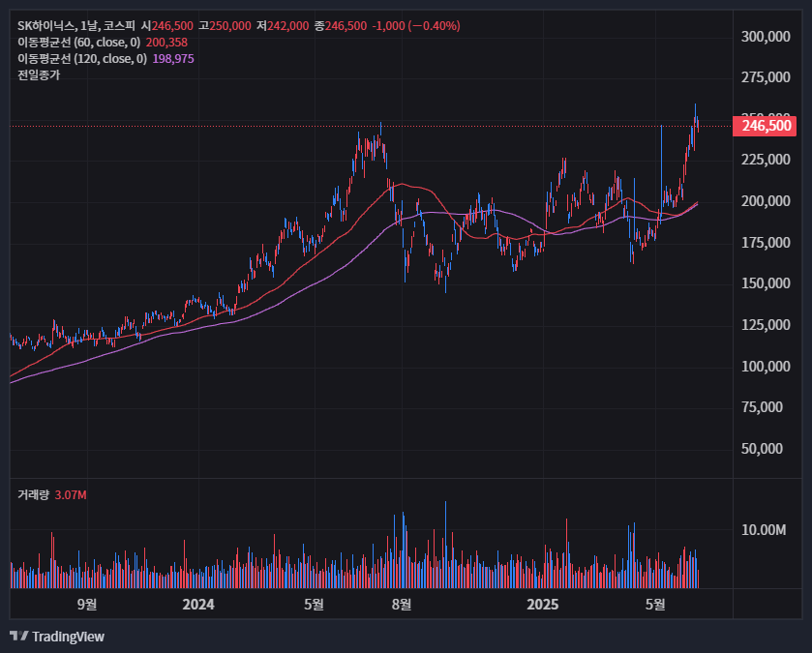
Task: Click the 50,000 price axis label
Action: [x=762, y=449]
